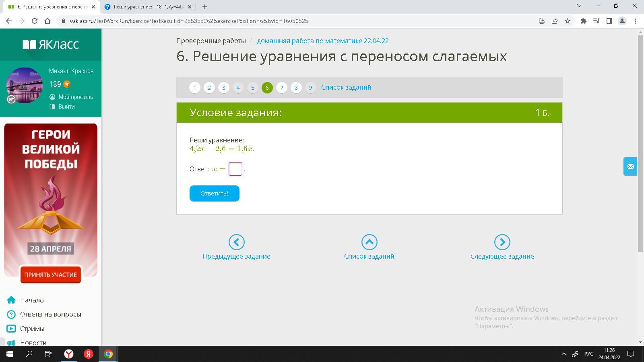Bookmark page with star icon
The image size is (644, 362).
tap(568, 21)
